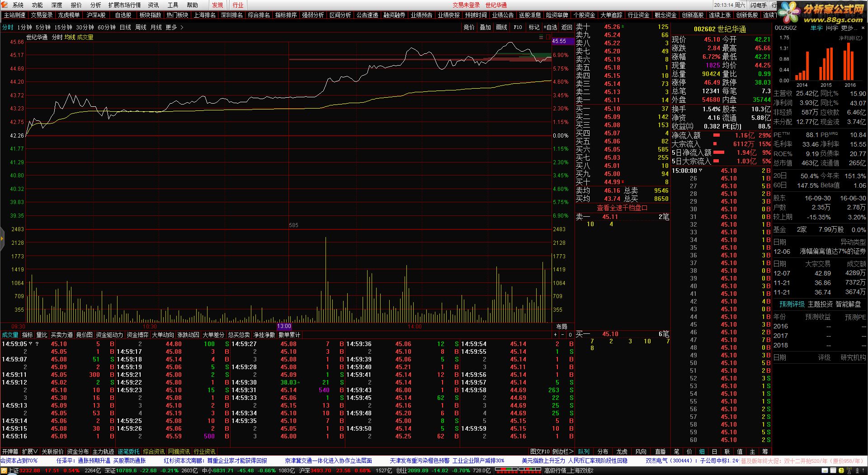Click the red window layout icon
The width and height of the screenshot is (868, 475).
(547, 37)
